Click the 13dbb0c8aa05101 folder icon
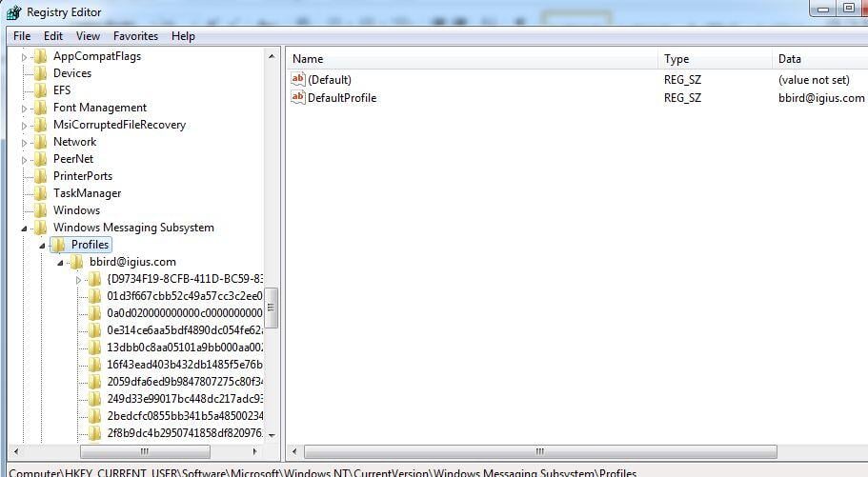This screenshot has height=477, width=868. click(x=95, y=348)
